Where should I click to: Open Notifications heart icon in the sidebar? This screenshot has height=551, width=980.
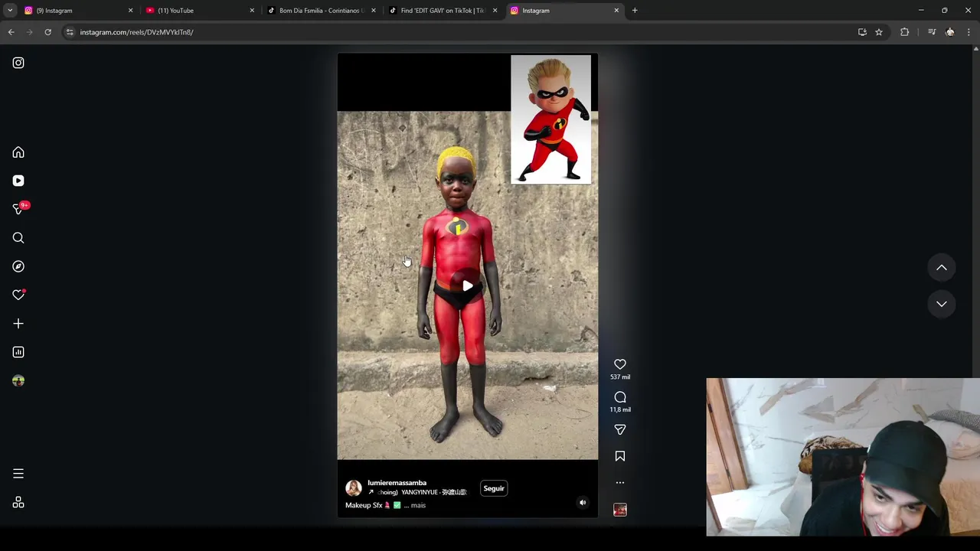(x=18, y=295)
